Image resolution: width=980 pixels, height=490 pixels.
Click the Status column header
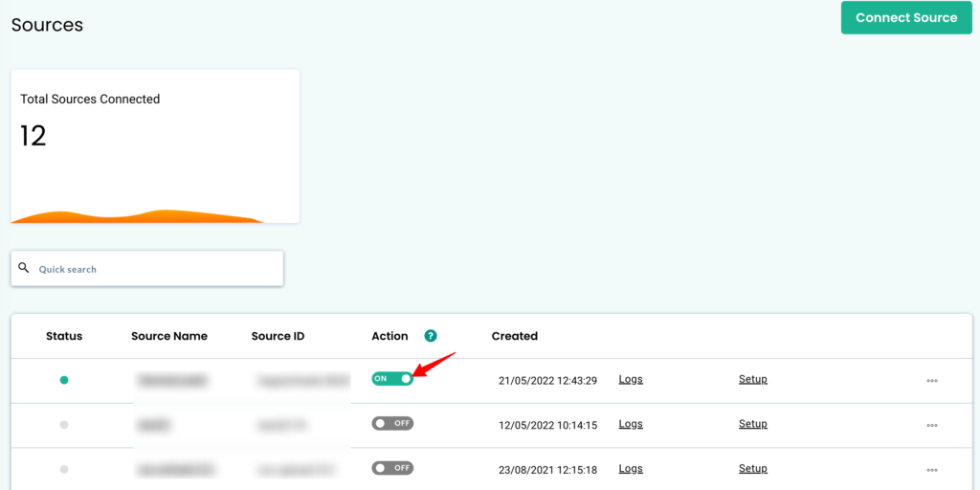(x=64, y=336)
